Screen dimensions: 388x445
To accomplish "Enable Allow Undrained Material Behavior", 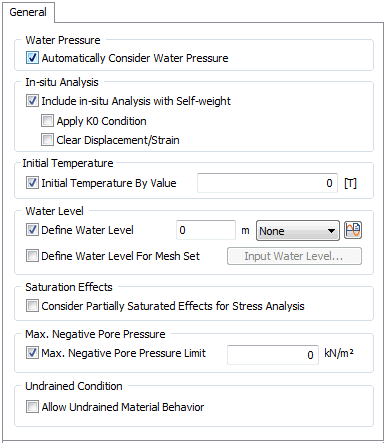I will (32, 407).
